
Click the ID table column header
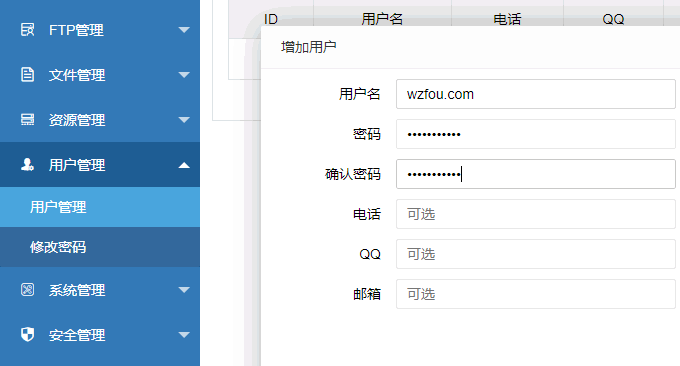[x=271, y=19]
